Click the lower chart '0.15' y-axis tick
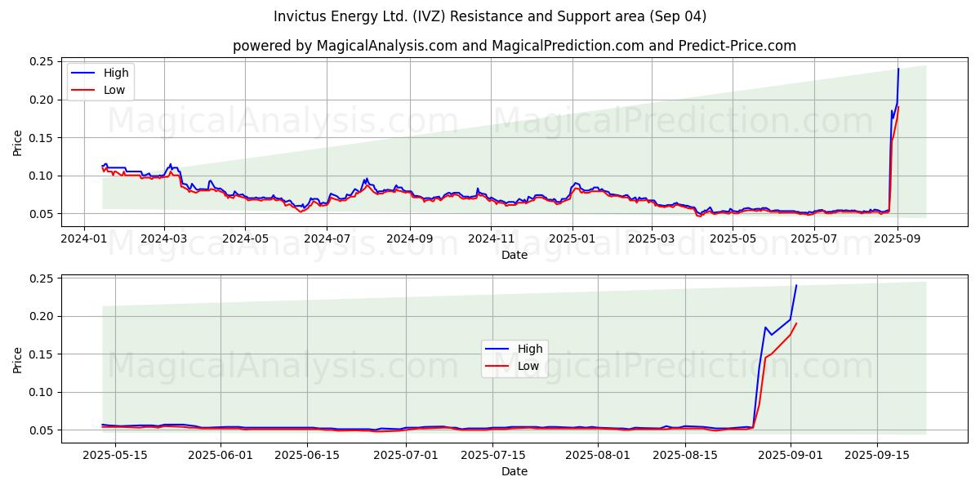980x490 pixels. point(42,354)
